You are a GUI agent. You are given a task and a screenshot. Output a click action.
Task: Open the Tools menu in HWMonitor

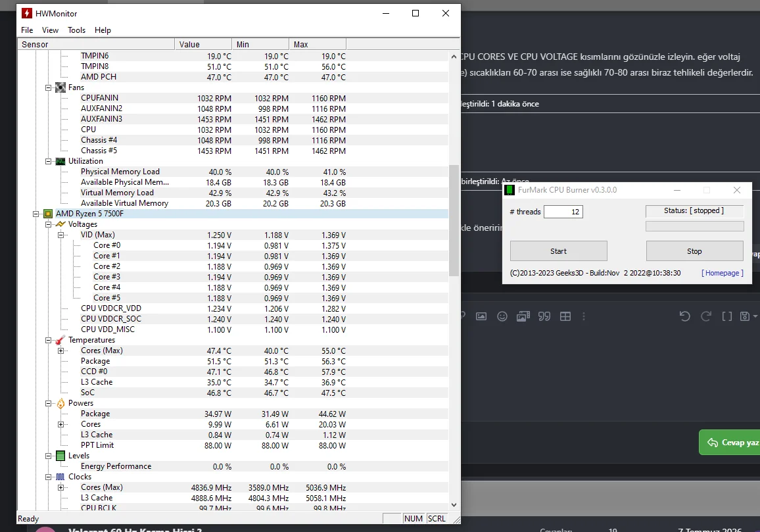click(76, 30)
